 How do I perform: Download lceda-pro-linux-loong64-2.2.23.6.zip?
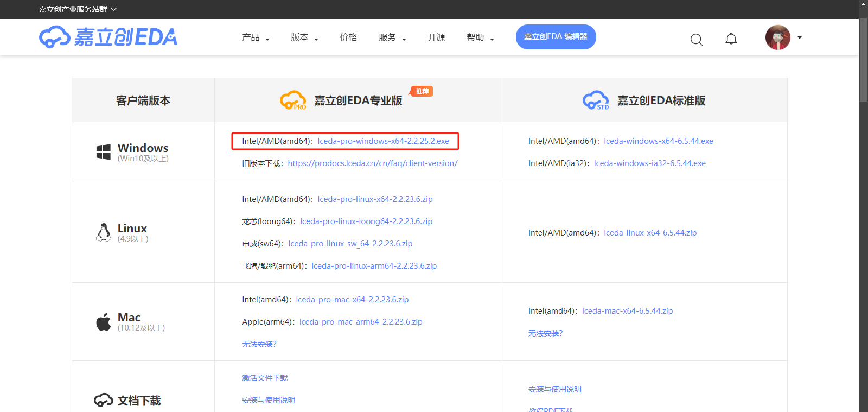[366, 221]
